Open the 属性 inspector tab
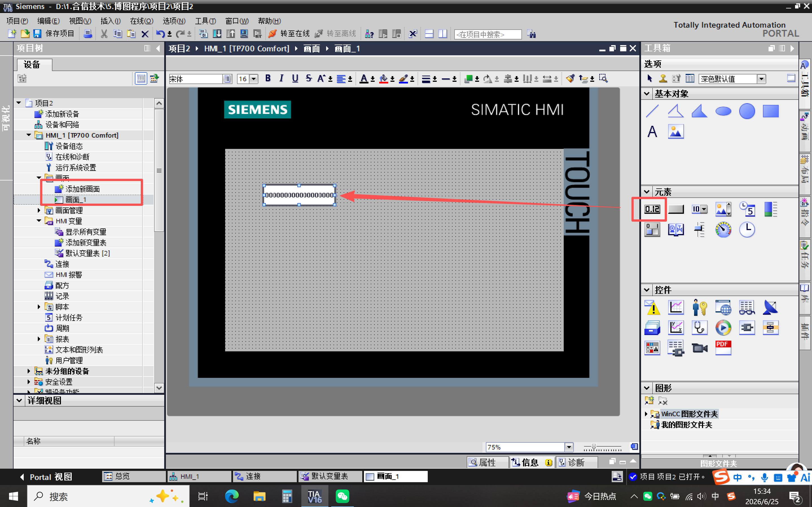This screenshot has width=812, height=507. [x=487, y=462]
